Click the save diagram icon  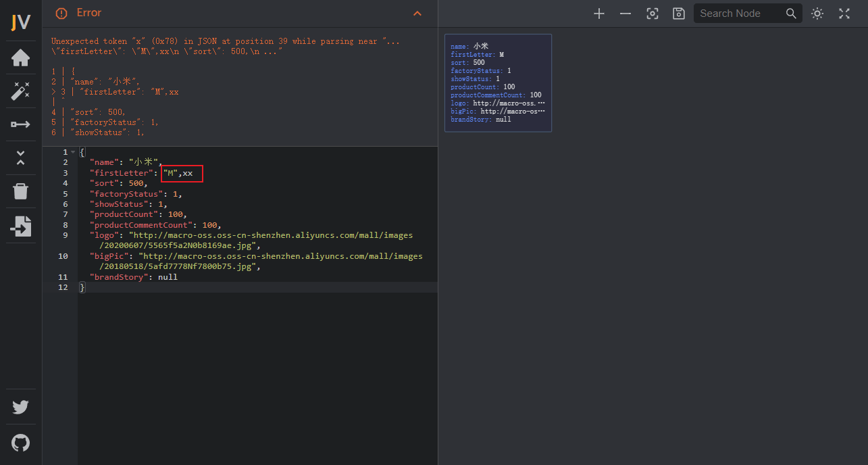[x=679, y=14]
